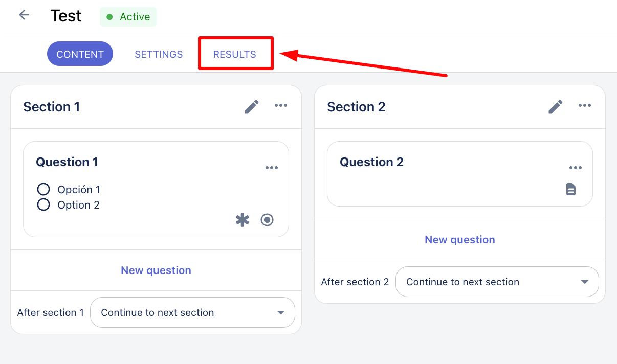Click the document icon on Question 2
The height and width of the screenshot is (364, 617).
click(571, 189)
